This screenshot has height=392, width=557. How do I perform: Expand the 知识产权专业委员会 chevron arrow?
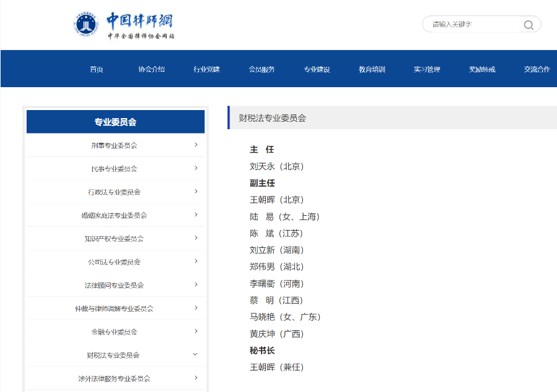[196, 238]
